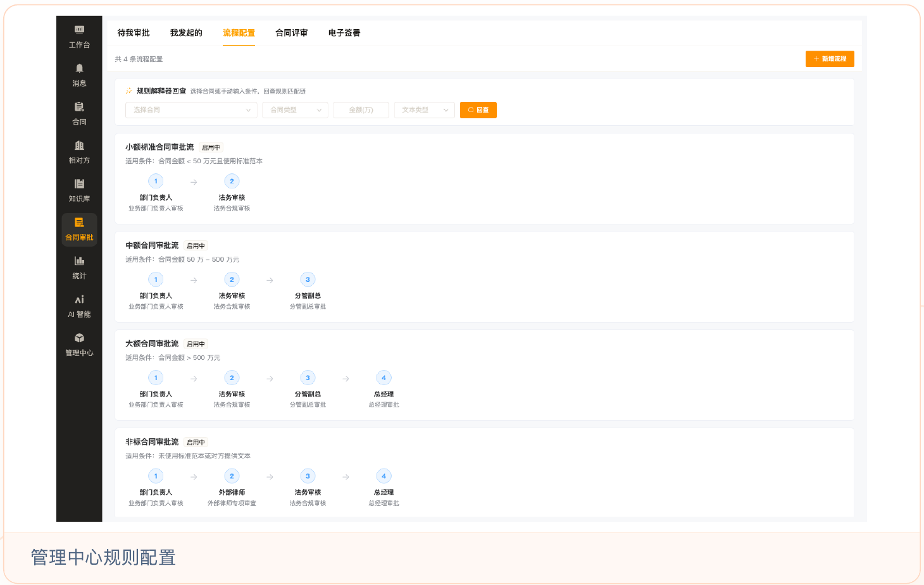Image resolution: width=924 pixels, height=585 pixels.
Task: Click 启用中 tag of 大额合同审批流
Action: 196,344
